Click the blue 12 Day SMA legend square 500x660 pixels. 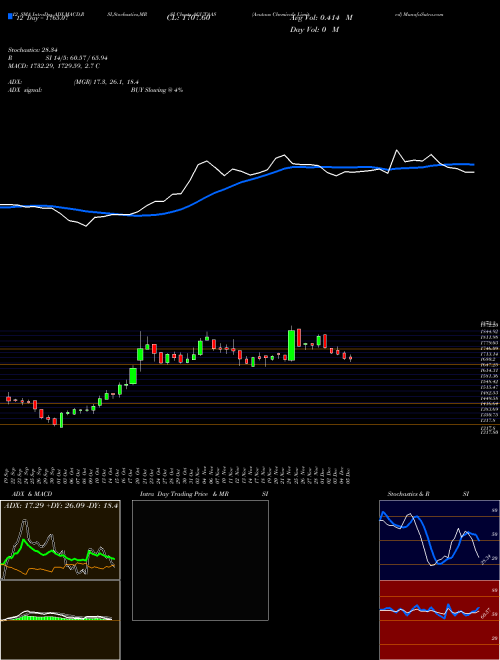(x=10, y=17)
